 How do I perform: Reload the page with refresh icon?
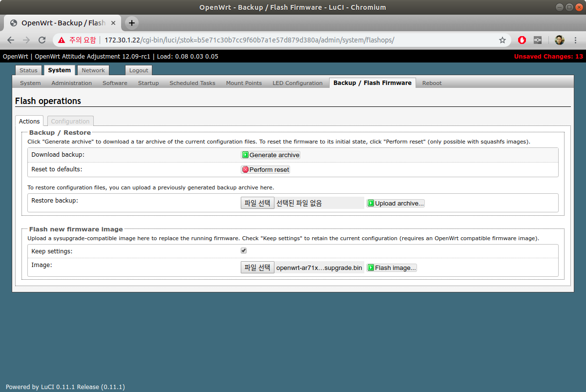tap(42, 40)
